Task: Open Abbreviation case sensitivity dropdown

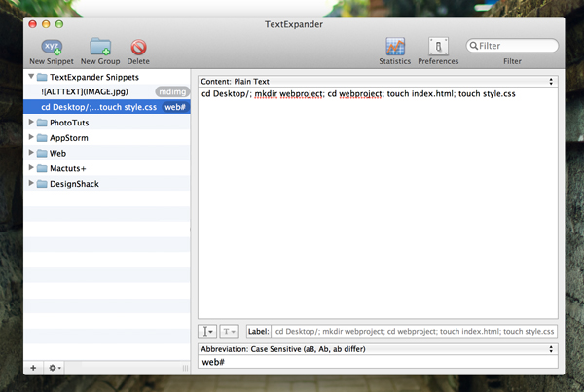Action: (x=378, y=349)
